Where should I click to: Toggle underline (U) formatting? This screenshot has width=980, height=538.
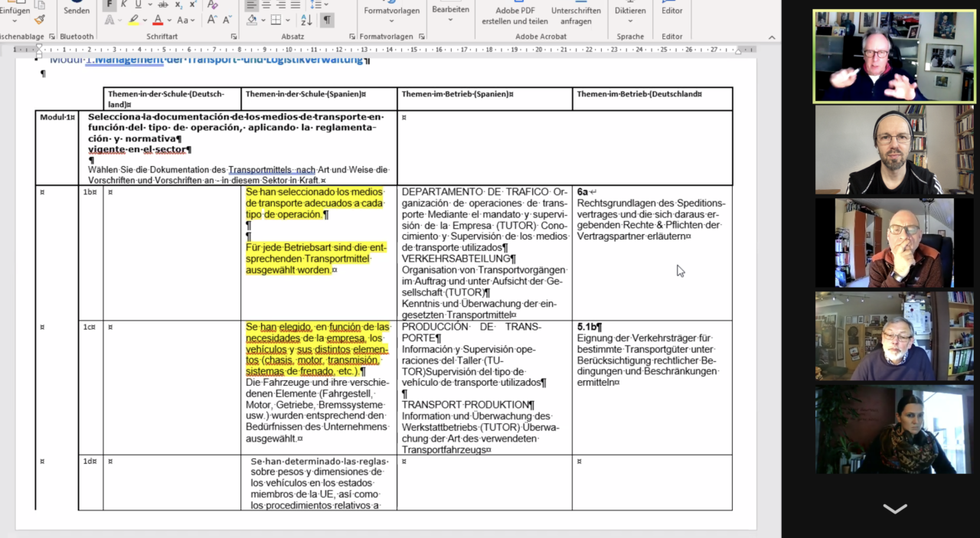[x=139, y=5]
